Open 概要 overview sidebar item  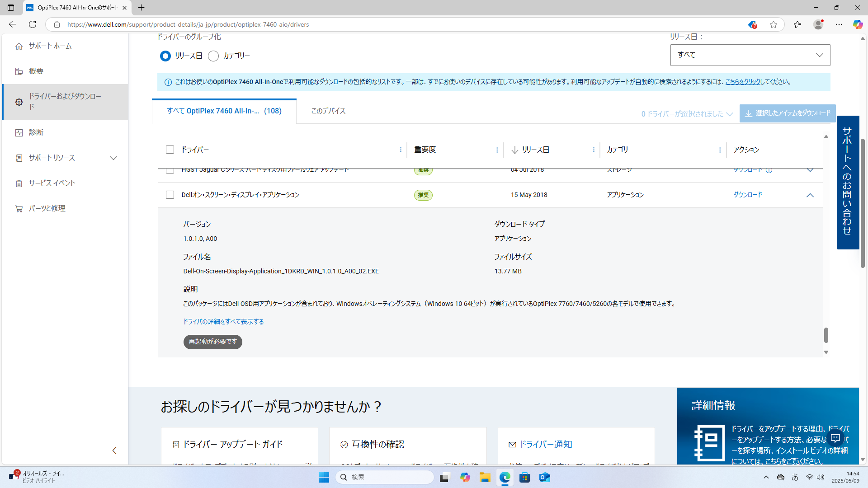click(36, 71)
